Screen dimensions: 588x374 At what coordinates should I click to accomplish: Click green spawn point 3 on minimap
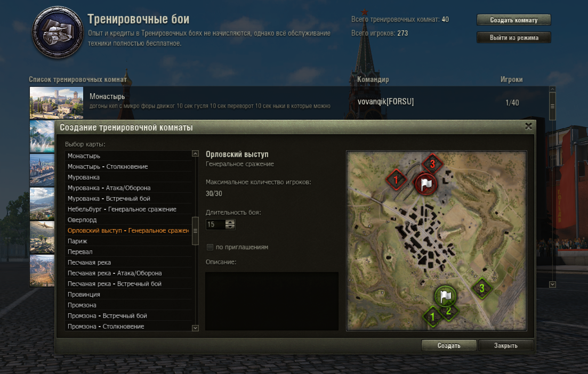[x=481, y=288]
